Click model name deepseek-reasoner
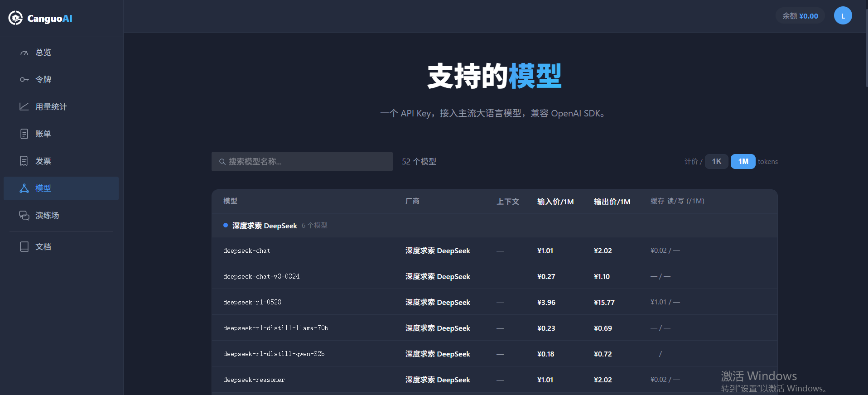 click(x=254, y=380)
